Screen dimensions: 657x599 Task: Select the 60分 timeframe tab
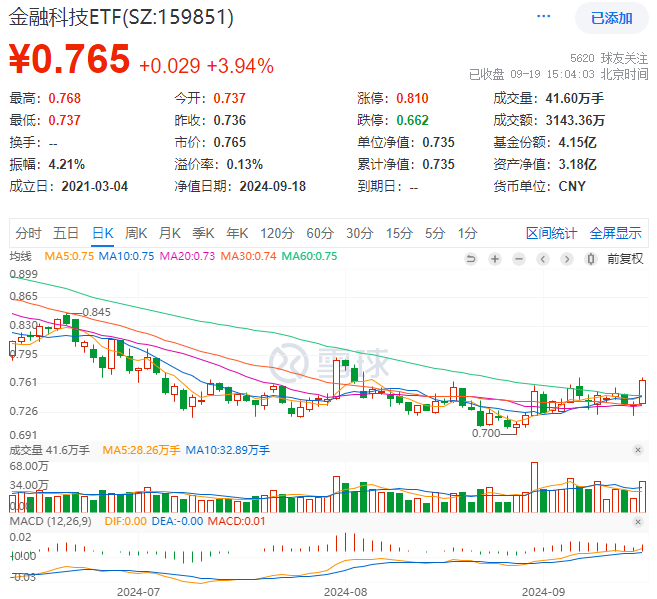(319, 233)
